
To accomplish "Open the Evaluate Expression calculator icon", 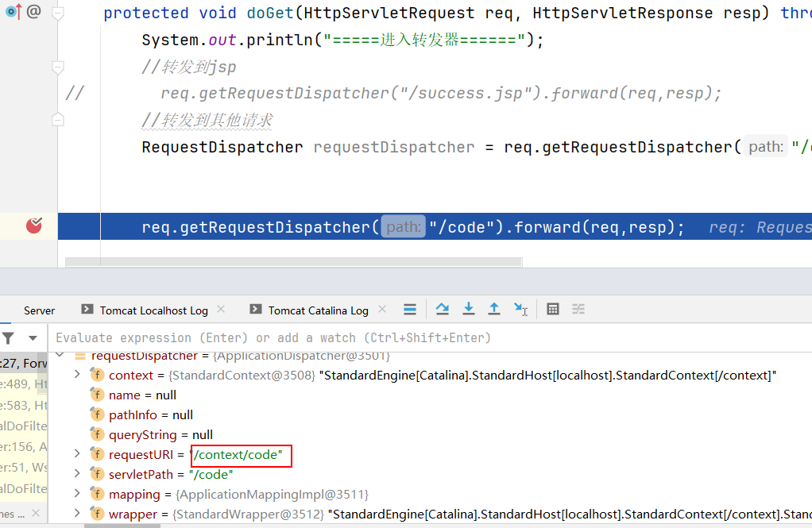I will (x=553, y=309).
